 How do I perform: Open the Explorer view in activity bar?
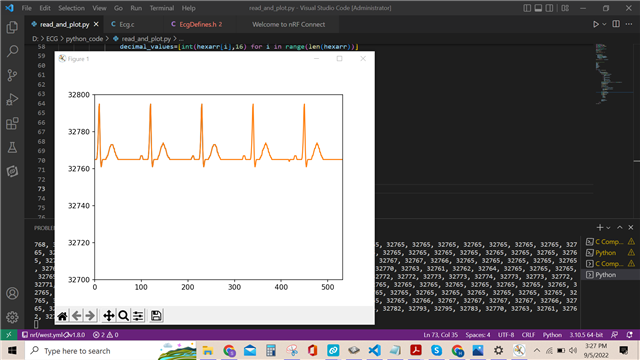pos(12,27)
